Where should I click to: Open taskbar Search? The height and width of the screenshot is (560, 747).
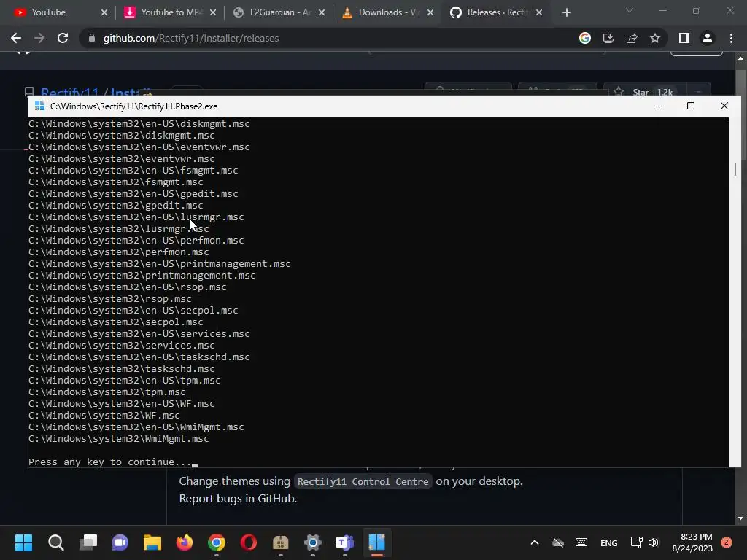point(55,542)
